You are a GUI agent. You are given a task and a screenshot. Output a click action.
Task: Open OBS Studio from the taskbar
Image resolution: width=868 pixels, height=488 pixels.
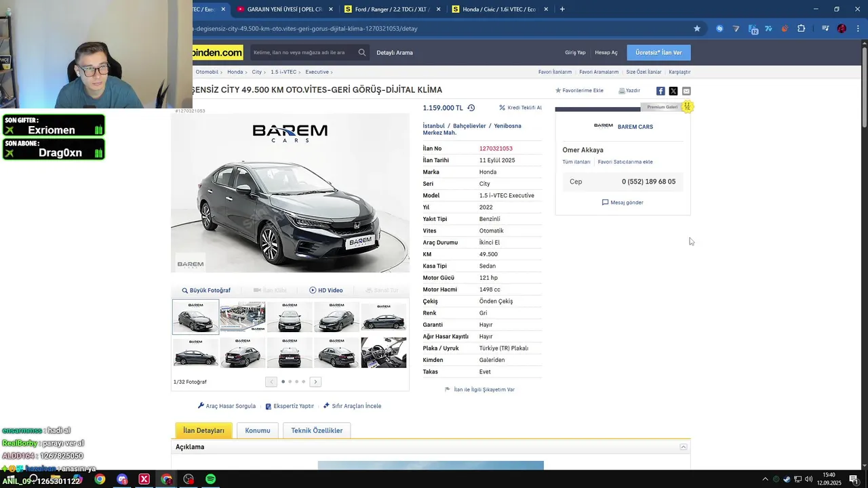(189, 479)
